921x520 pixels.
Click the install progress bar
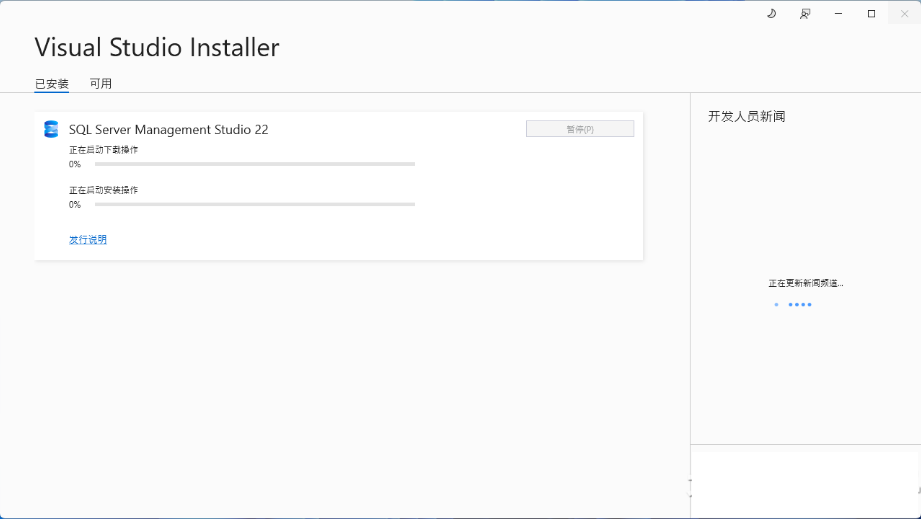click(255, 204)
